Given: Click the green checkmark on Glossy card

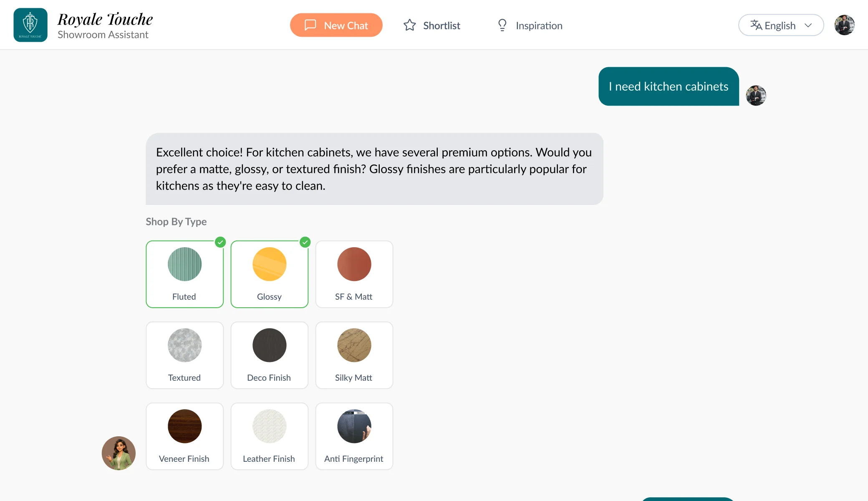Looking at the screenshot, I should click(305, 242).
